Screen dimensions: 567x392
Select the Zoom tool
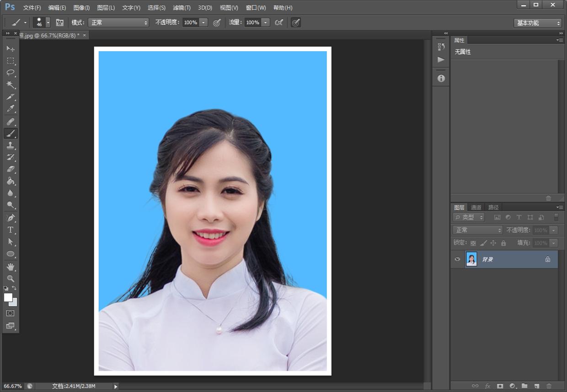[x=11, y=278]
